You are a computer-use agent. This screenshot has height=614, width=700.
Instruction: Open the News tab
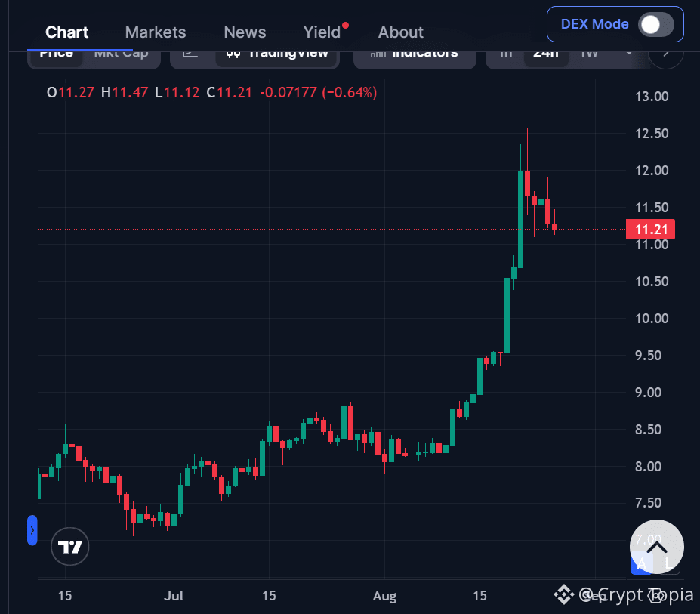(x=245, y=32)
